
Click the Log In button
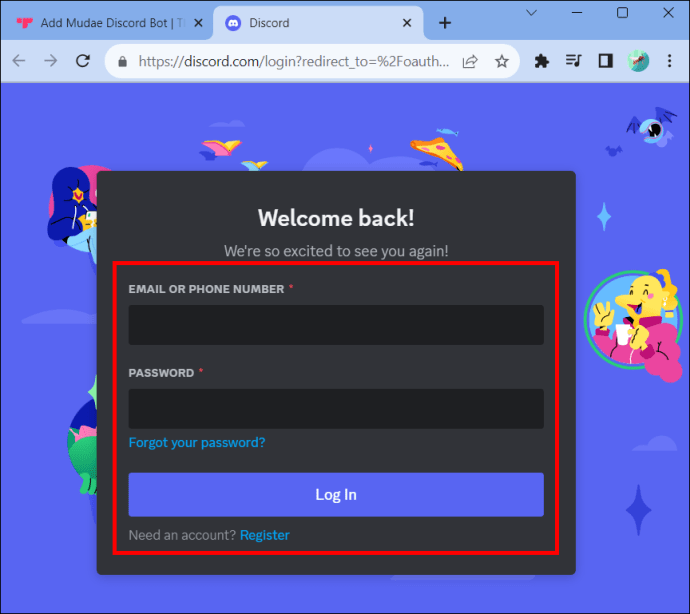pos(336,495)
